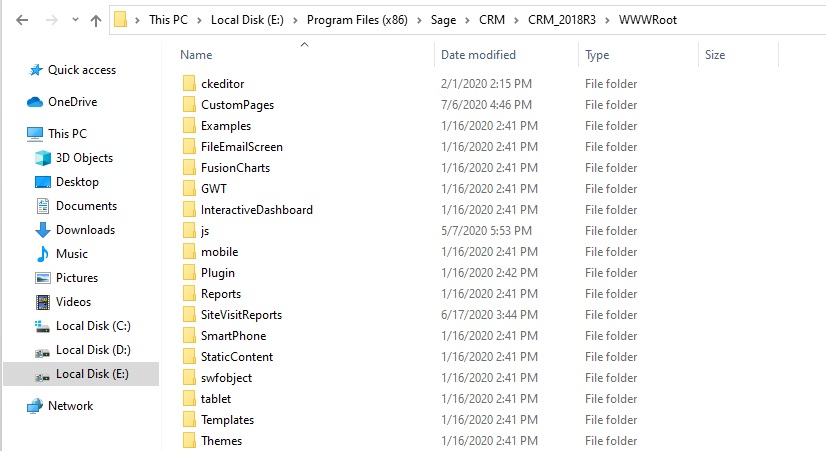The height and width of the screenshot is (451, 826).
Task: Click the Quick access star icon
Action: tap(35, 70)
